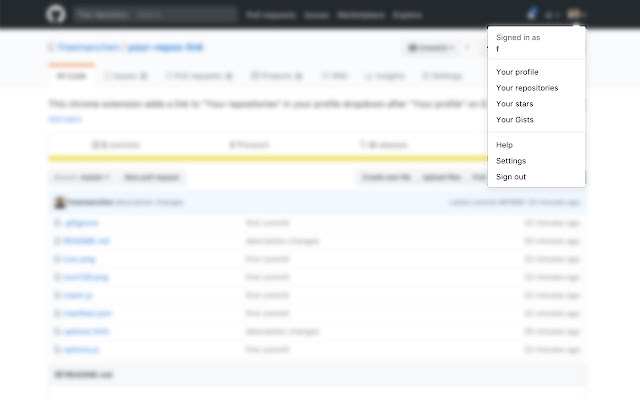Switch to the Projects tab

[277, 76]
